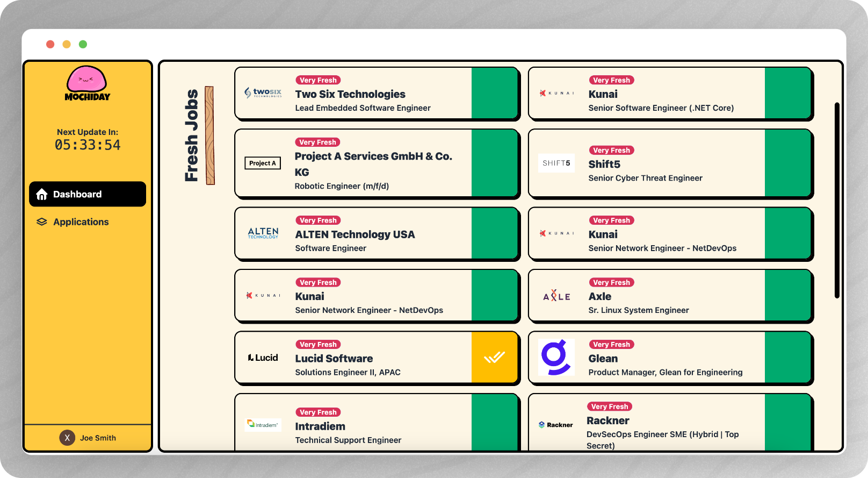The image size is (868, 478).
Task: Click the Kunai logo on .NET Core card
Action: [x=556, y=93]
